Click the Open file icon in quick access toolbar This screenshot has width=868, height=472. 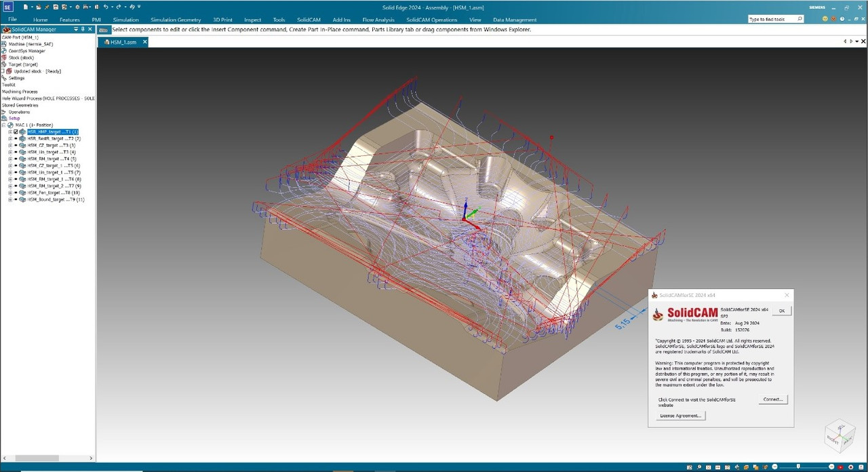pos(39,7)
